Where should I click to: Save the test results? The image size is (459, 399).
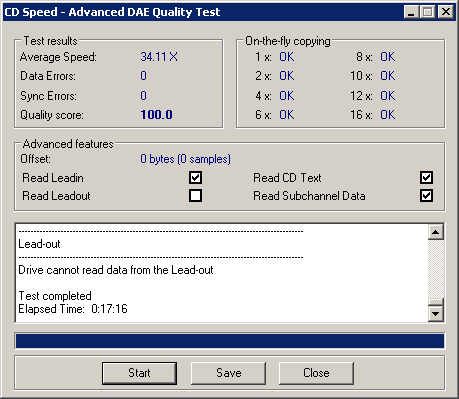coord(228,373)
